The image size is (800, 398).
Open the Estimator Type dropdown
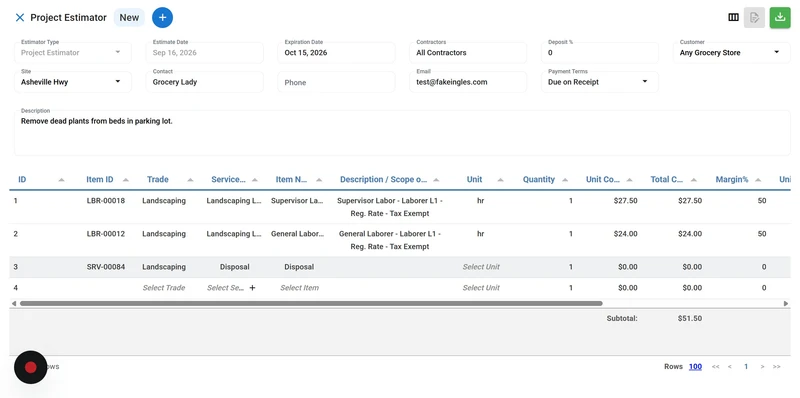[73, 53]
